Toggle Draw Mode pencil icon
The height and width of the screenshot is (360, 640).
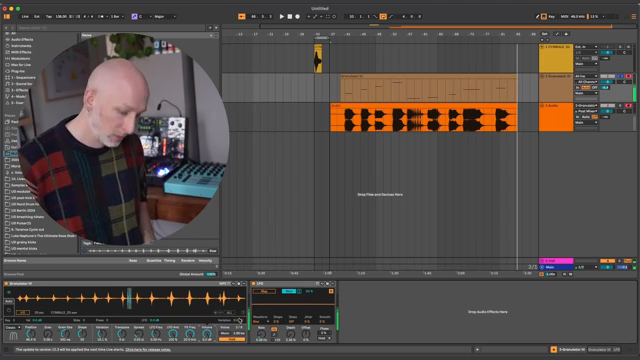coord(537,16)
